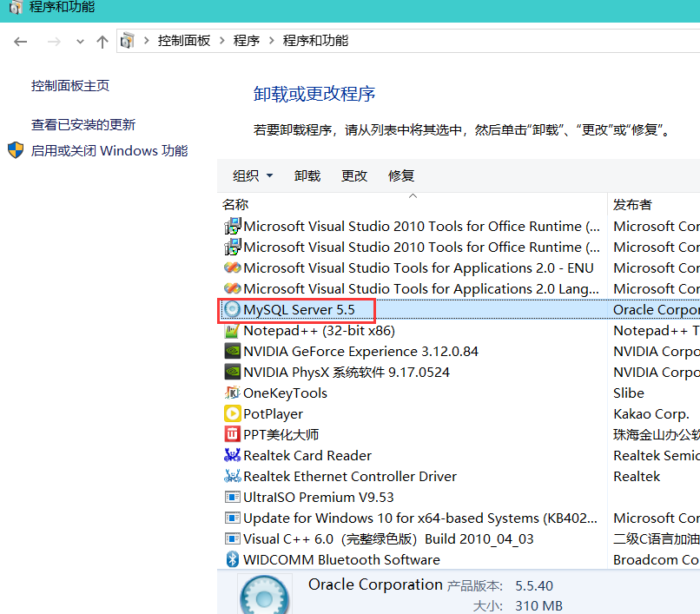Click the address bar control panel icon
This screenshot has width=700, height=614.
(127, 41)
